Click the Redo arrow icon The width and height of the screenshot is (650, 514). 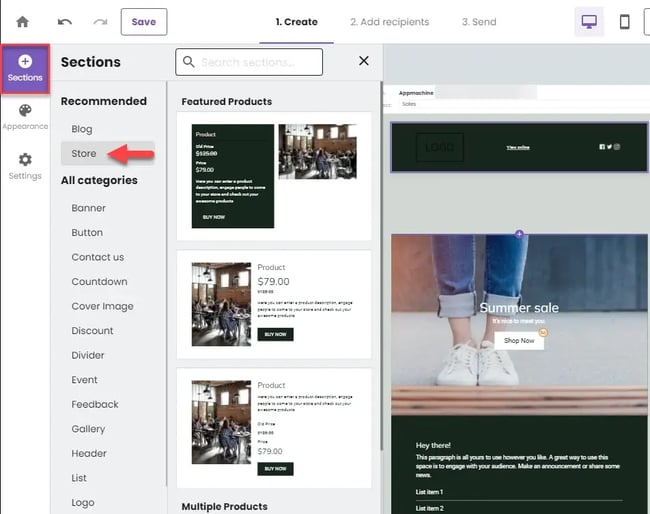click(100, 22)
